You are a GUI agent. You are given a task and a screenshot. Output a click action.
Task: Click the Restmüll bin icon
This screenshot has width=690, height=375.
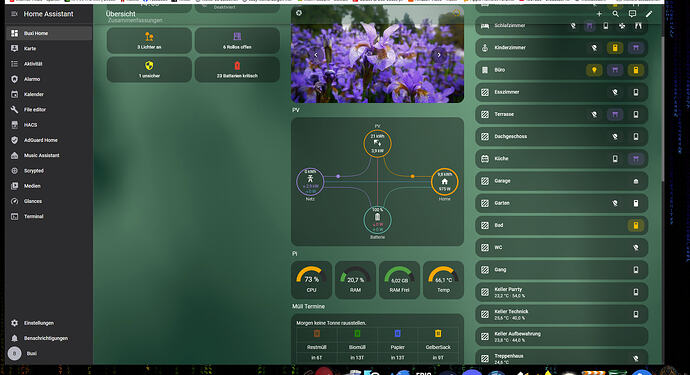(x=316, y=334)
